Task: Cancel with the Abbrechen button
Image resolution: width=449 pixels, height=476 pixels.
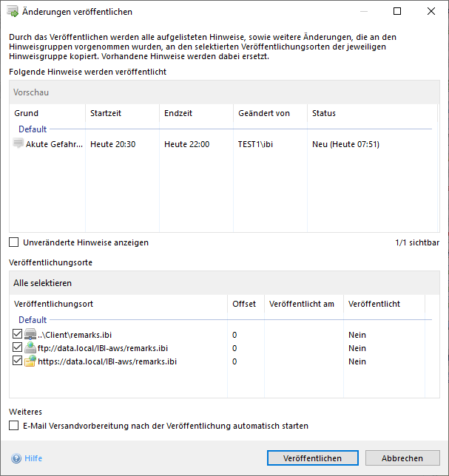Action: 402,458
